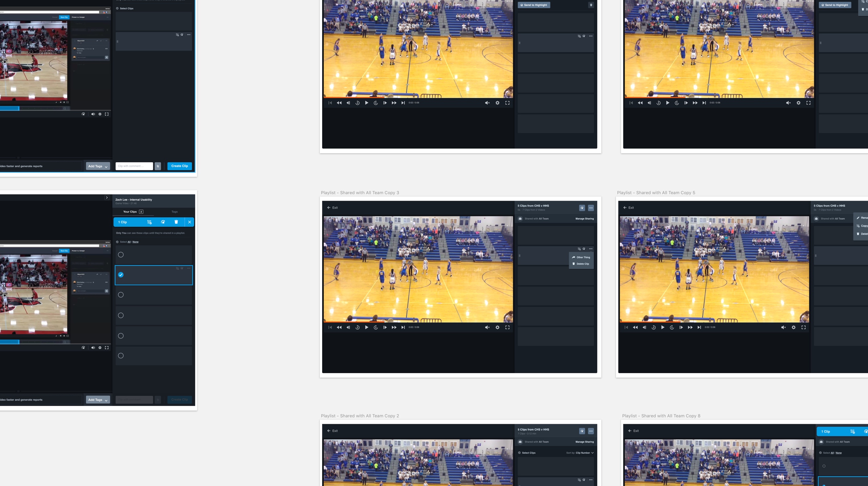Screen dimensions: 868x486
Task: Click the enabled blue Create Clip button
Action: (x=180, y=166)
